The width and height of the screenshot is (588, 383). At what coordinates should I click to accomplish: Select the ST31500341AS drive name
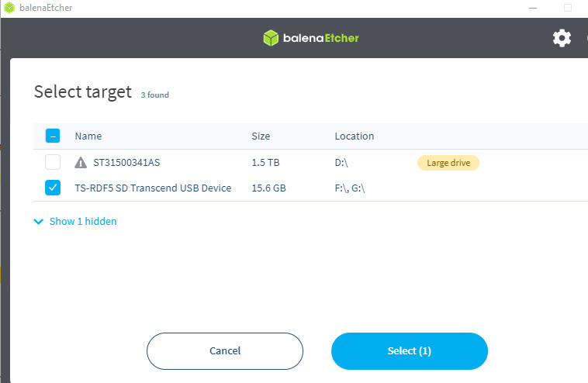click(x=126, y=163)
